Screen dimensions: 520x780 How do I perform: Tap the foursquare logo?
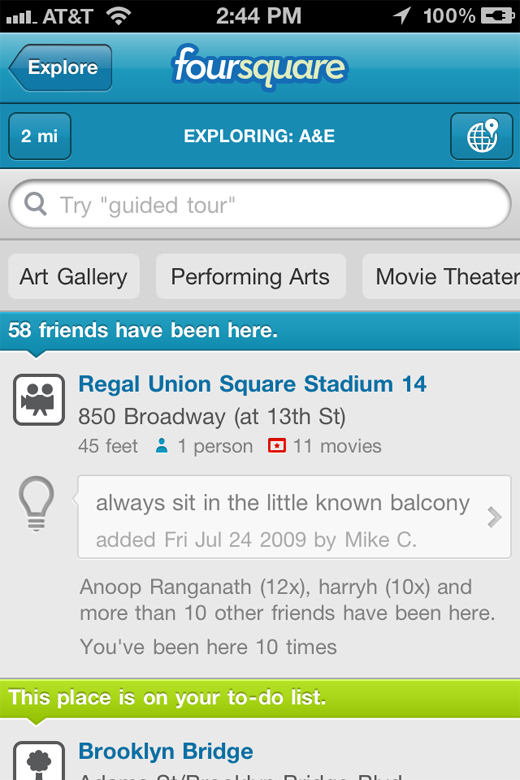(x=259, y=67)
